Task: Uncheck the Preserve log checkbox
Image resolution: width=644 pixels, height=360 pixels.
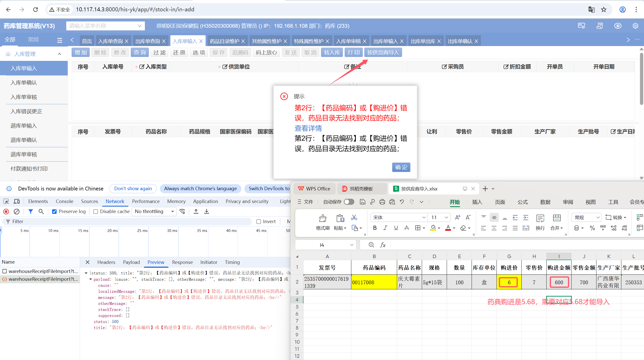Action: pos(54,212)
